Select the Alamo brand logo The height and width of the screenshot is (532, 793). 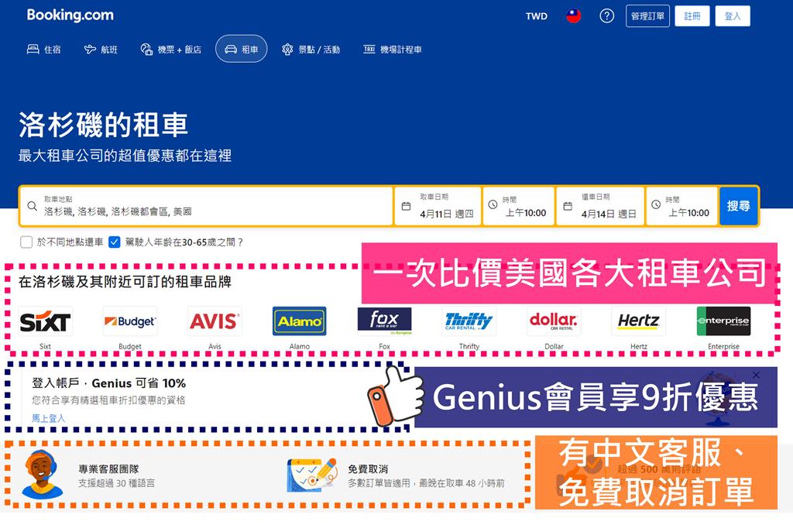point(300,321)
